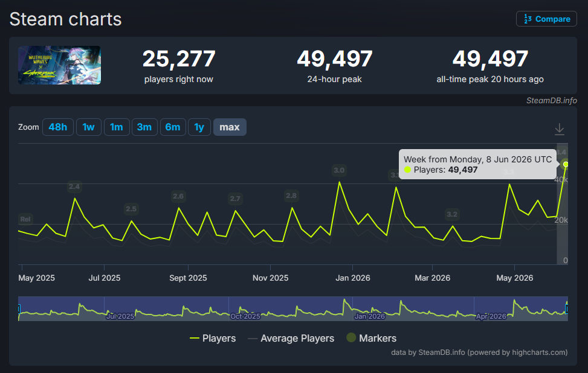588x373 pixels.
Task: Click the 2.4 version marker flag
Action: pos(74,186)
